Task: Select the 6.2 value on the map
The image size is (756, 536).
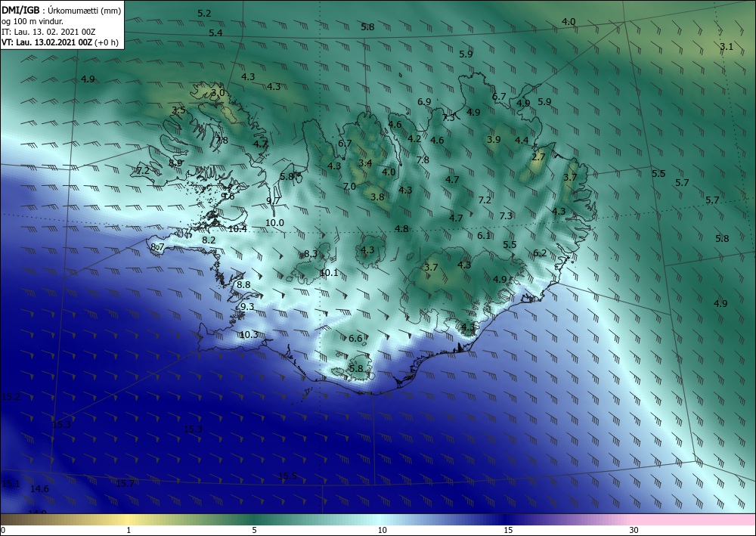Action: click(540, 253)
